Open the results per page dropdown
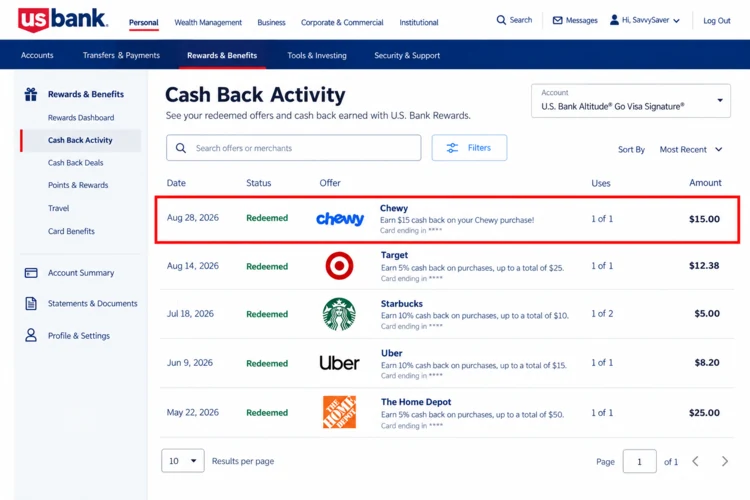 click(183, 461)
